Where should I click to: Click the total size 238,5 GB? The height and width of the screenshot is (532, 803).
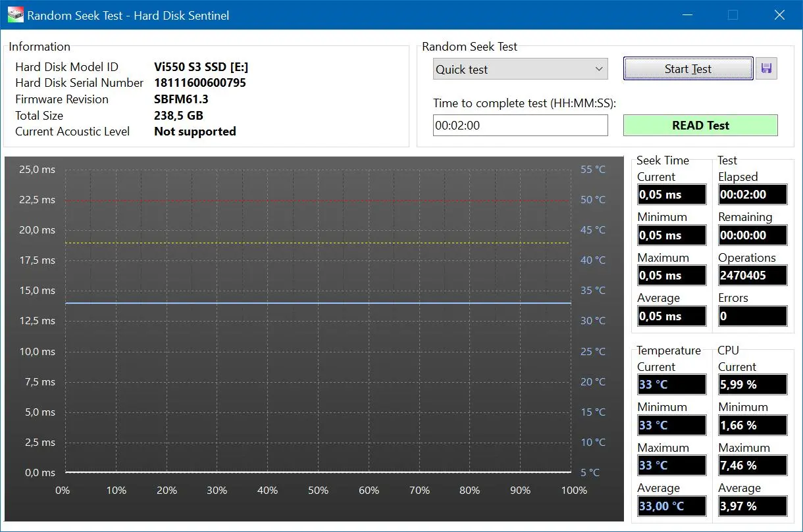179,116
